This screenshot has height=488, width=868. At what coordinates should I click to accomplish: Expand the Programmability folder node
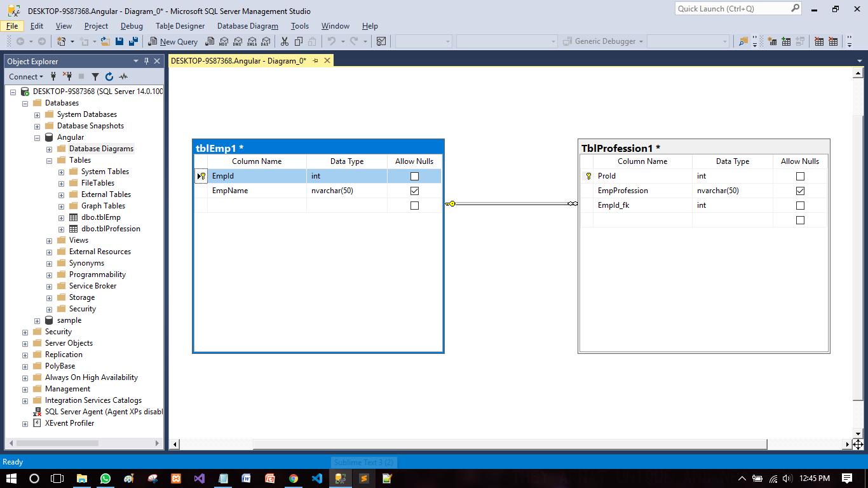pyautogui.click(x=49, y=274)
